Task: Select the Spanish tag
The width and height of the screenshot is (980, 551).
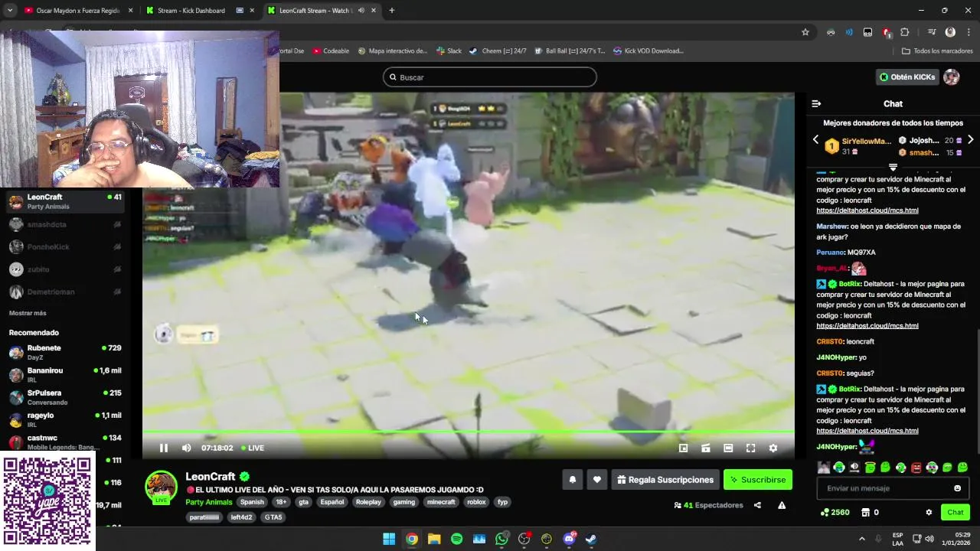Action: [252, 502]
